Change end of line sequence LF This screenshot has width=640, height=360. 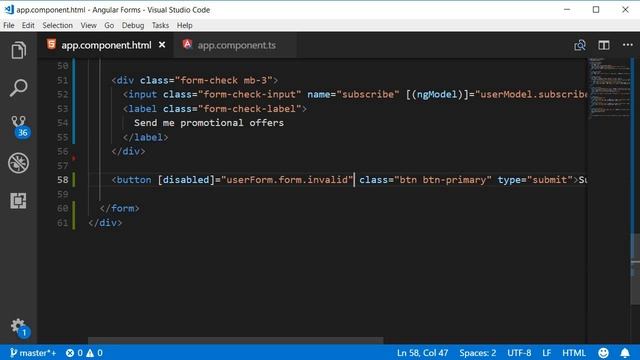pyautogui.click(x=547, y=353)
